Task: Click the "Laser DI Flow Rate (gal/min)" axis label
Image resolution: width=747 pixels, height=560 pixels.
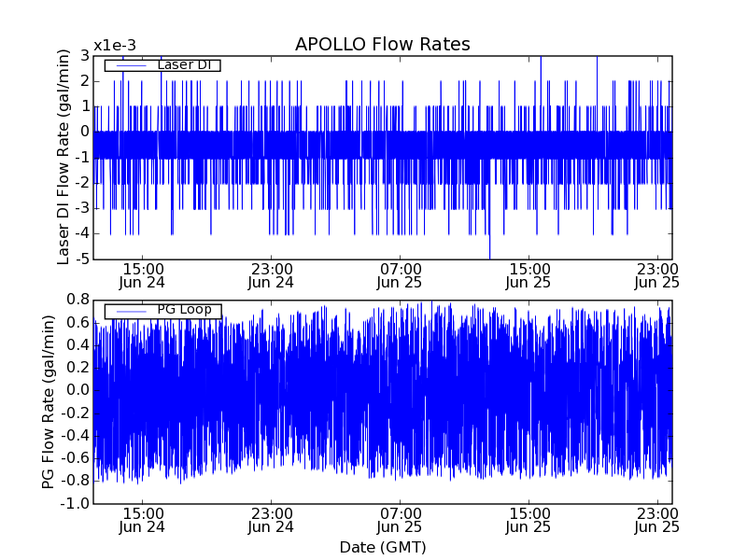Action: point(63,157)
